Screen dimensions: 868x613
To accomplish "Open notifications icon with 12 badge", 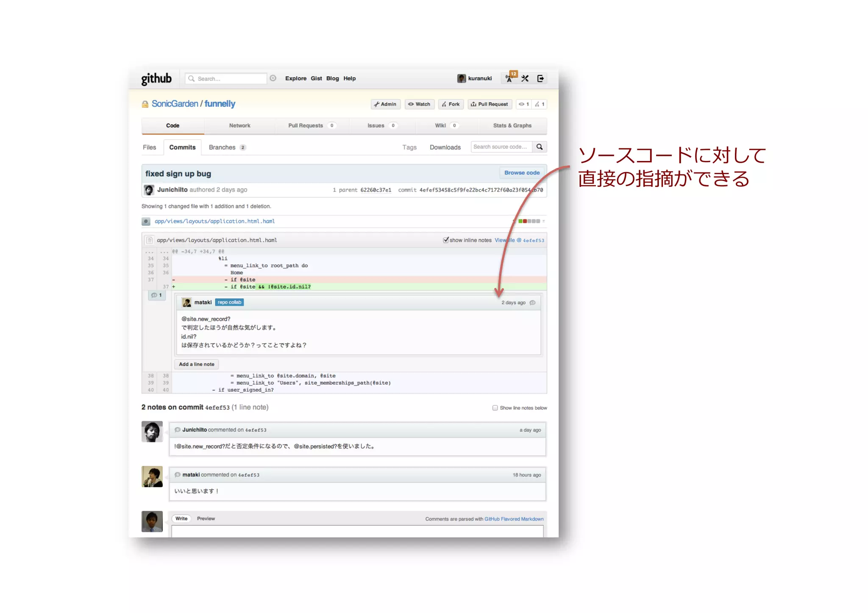I will [510, 78].
